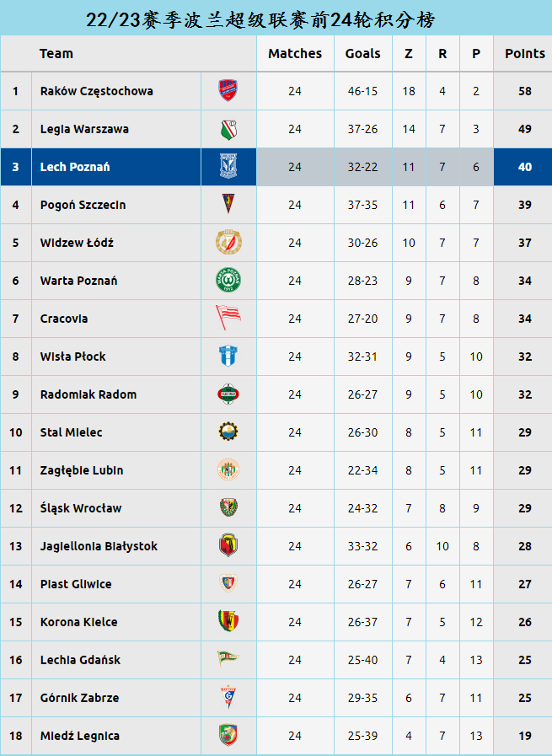Click the Pogoń Szczecin club crest
552x756 pixels.
(x=228, y=204)
